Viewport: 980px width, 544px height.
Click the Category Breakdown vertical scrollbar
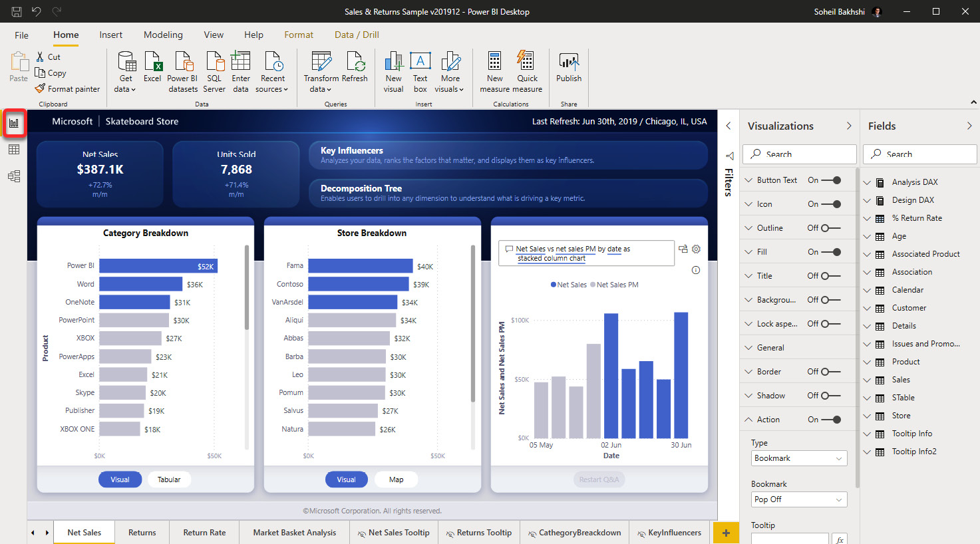(x=247, y=287)
